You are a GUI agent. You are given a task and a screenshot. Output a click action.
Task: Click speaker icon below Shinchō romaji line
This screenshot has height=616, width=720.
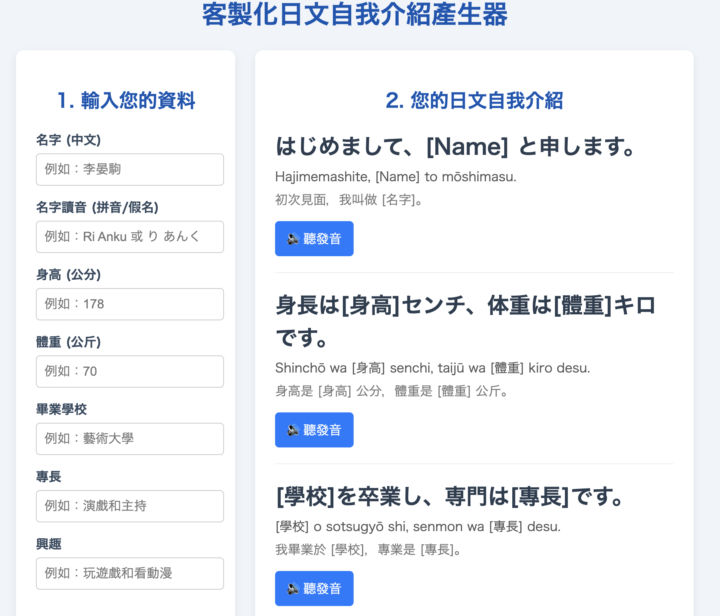[x=293, y=430]
